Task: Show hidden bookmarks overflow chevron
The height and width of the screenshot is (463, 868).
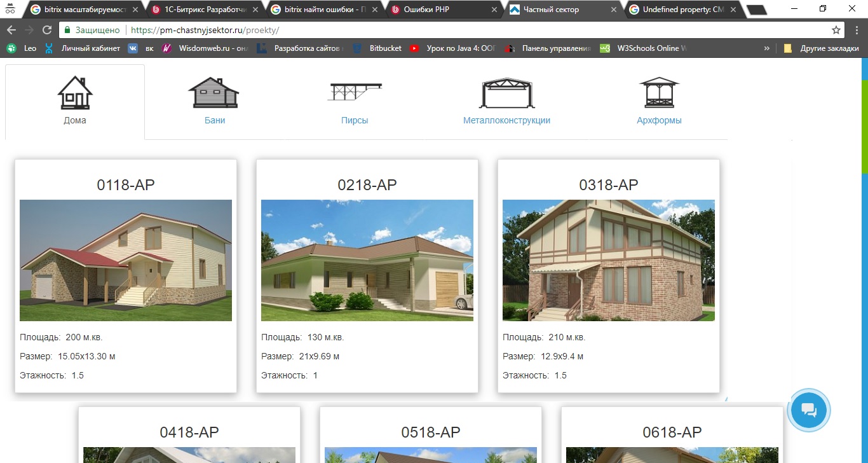Action: point(767,48)
